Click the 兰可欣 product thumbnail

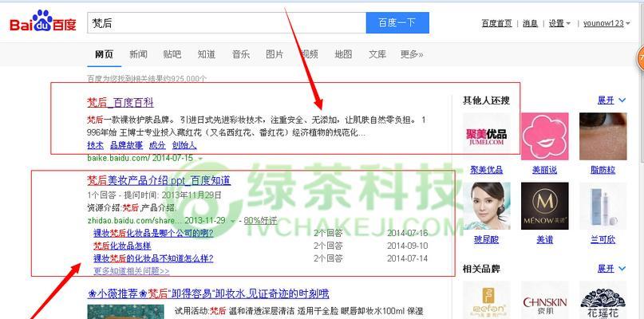603,206
